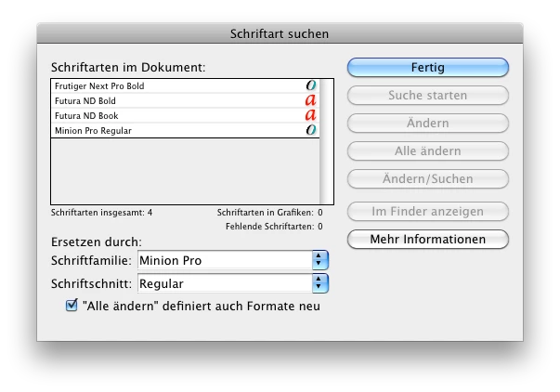Click the Fertig button
Image resolution: width=560 pixels, height=392 pixels.
pyautogui.click(x=428, y=67)
